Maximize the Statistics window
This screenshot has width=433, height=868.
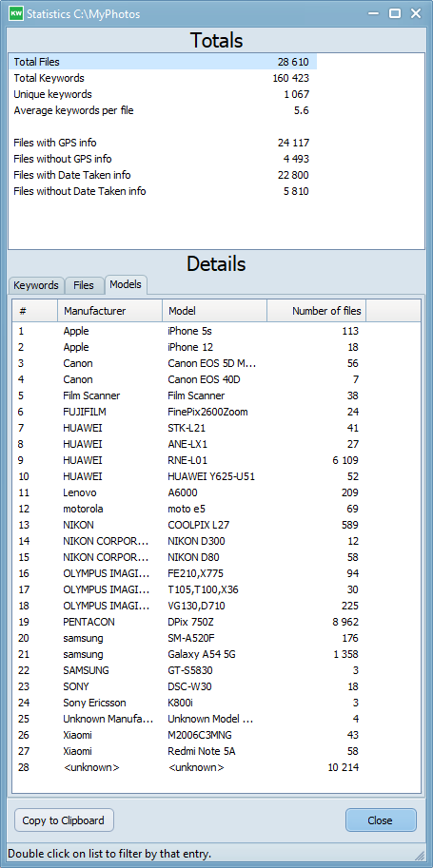tap(395, 14)
